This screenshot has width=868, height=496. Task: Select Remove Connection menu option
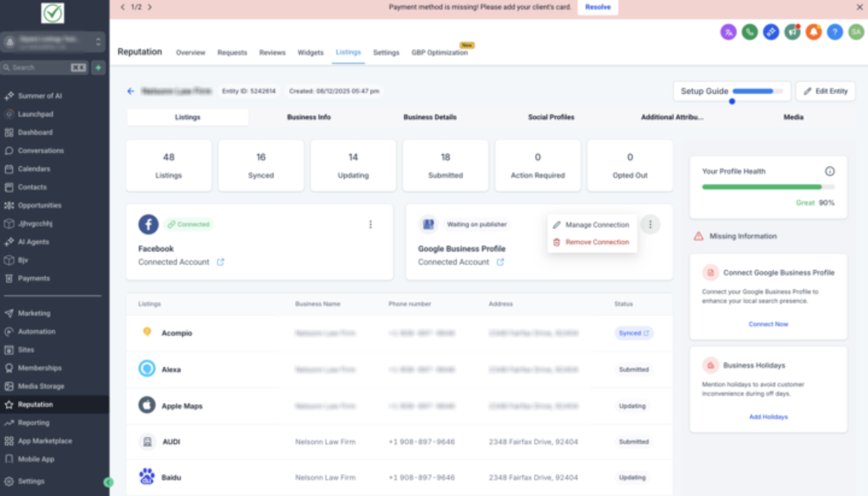tap(592, 242)
